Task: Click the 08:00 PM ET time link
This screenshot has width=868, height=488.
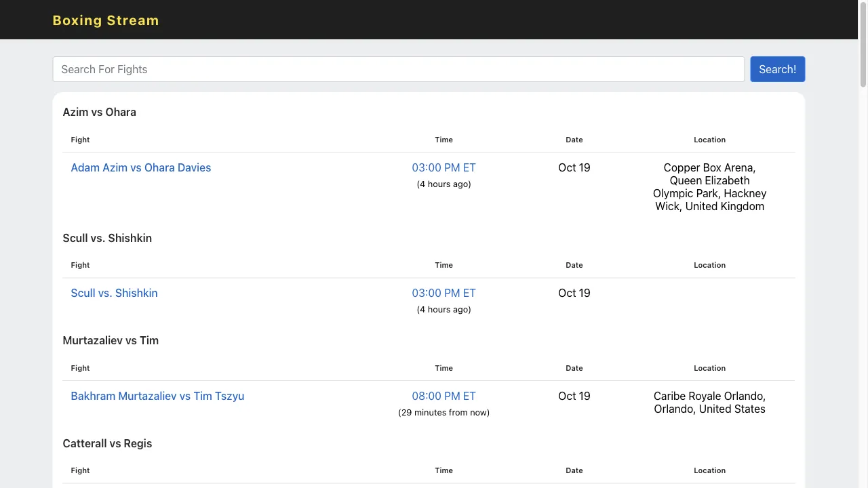Action: 444,396
